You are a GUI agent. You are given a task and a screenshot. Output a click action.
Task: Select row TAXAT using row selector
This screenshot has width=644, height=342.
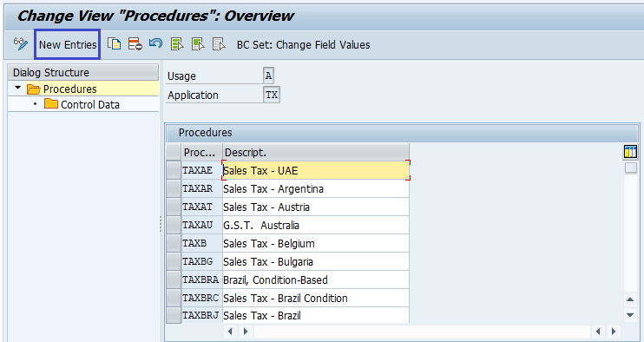pyautogui.click(x=174, y=207)
